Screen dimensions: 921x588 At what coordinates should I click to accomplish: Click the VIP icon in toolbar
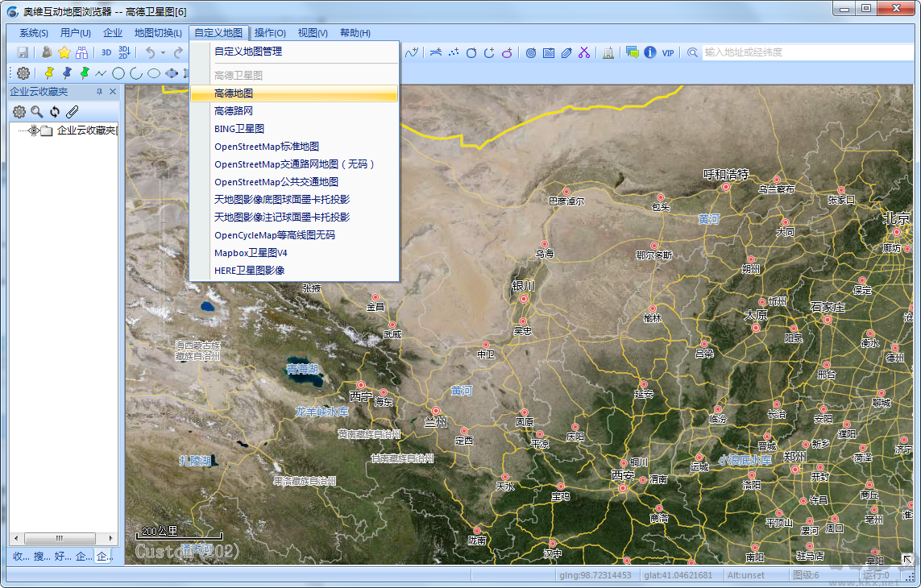(x=668, y=52)
